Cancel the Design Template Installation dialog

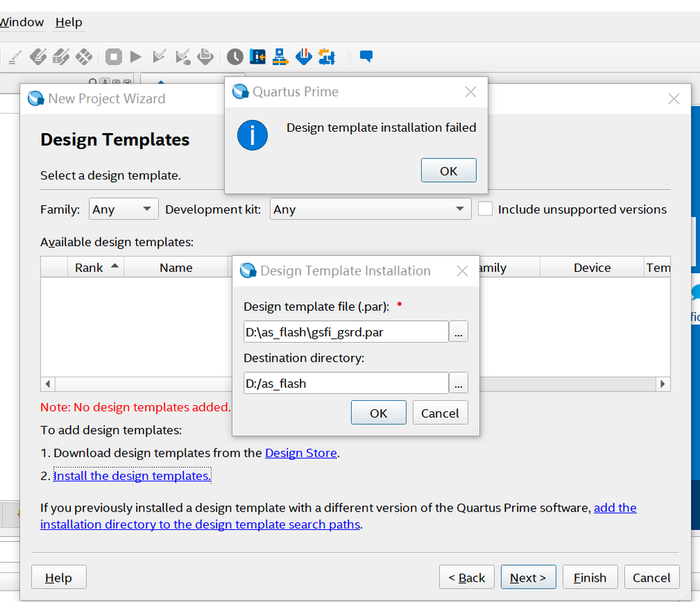point(439,413)
